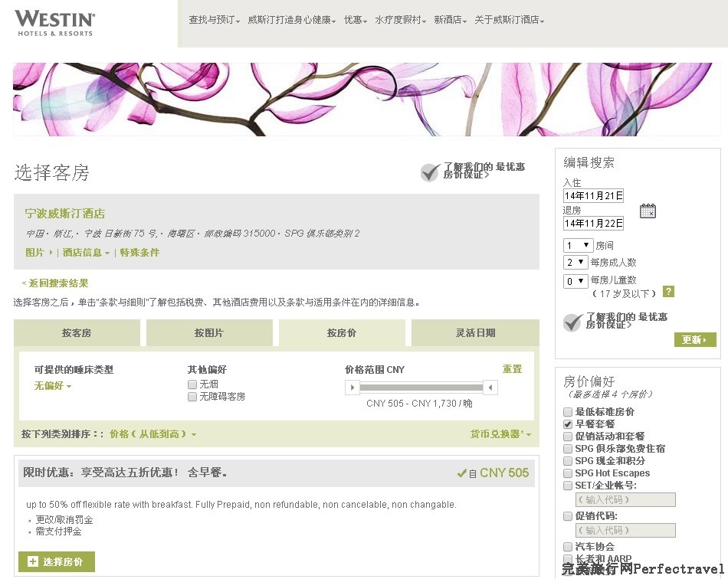Click the 更新 update button
This screenshot has width=728, height=579.
coord(695,339)
